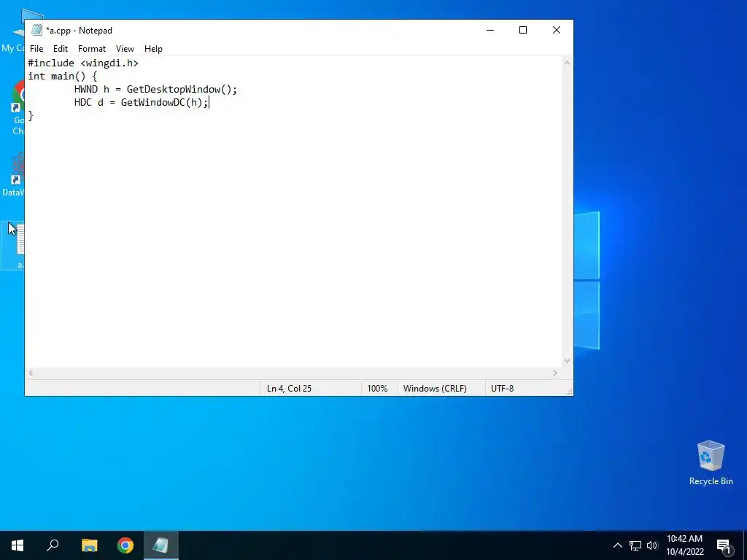Open the Action Center notifications icon

point(724,545)
